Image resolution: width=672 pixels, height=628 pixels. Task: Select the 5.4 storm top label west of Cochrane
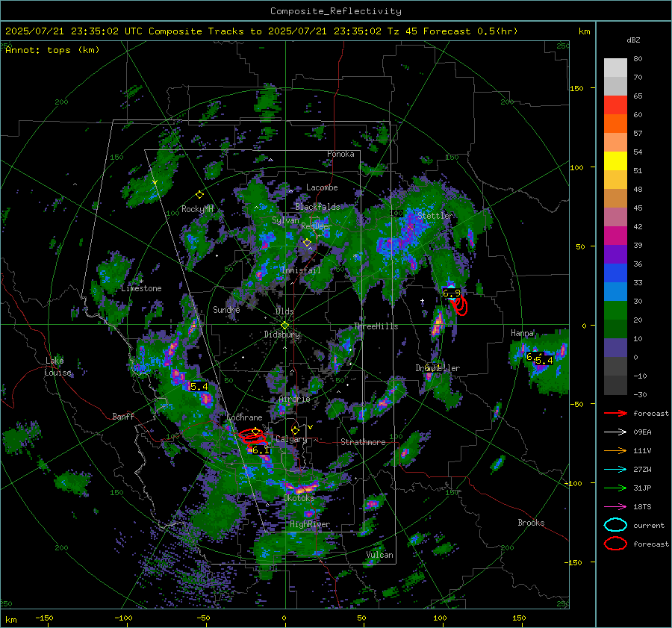click(x=199, y=387)
